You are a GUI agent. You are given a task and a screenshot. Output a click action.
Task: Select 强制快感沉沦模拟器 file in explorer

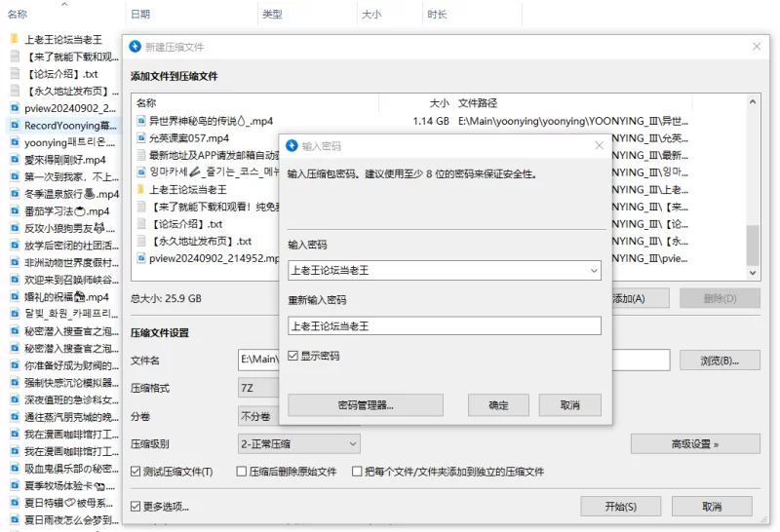(x=64, y=383)
